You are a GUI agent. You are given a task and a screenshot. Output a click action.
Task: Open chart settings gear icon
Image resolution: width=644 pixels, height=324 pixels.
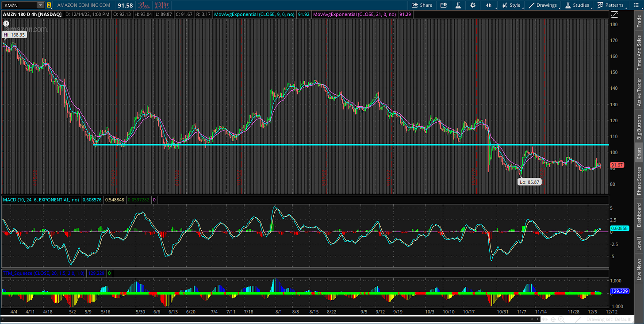(473, 5)
